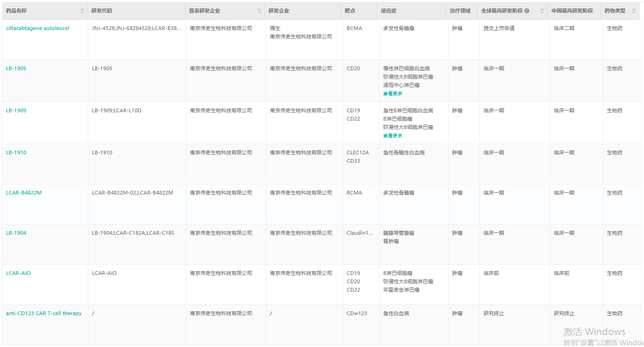The image size is (644, 347).
Task: Sort by 首家研发企业 using its sort arrows
Action: [x=259, y=11]
